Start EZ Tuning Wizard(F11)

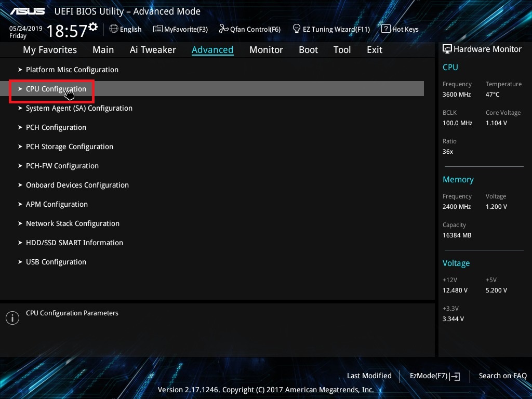tap(336, 29)
